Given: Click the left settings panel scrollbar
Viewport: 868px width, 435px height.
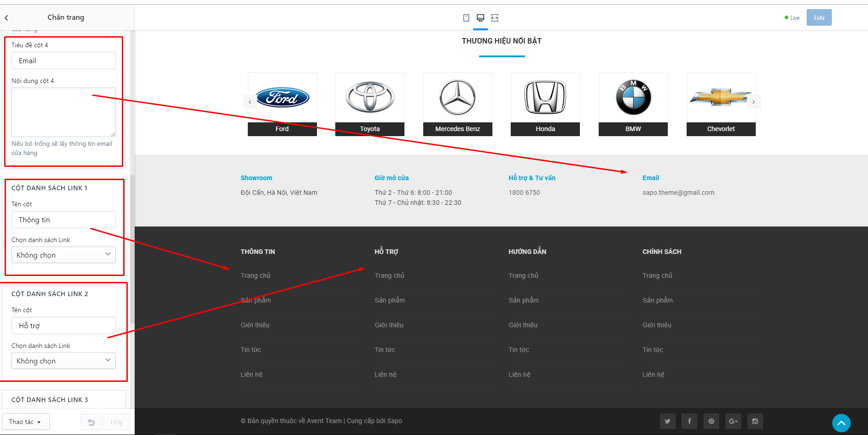Looking at the screenshot, I should coord(132,250).
